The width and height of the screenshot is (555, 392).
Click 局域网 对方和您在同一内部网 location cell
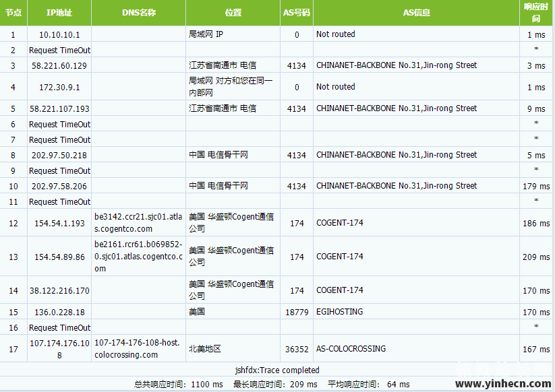click(231, 87)
